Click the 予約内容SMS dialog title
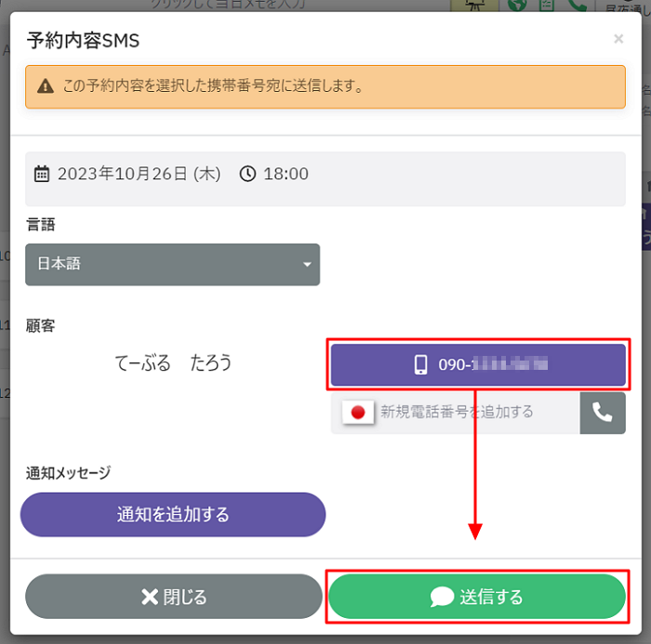 (x=84, y=40)
